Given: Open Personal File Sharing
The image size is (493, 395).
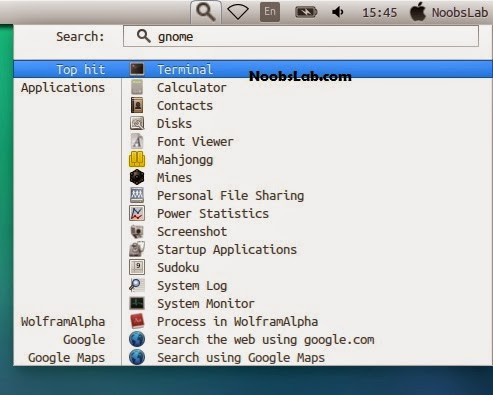Looking at the screenshot, I should click(230, 196).
